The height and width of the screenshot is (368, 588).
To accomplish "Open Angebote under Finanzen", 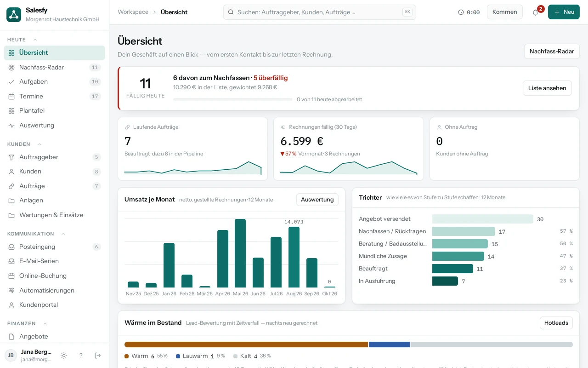I will (54, 337).
